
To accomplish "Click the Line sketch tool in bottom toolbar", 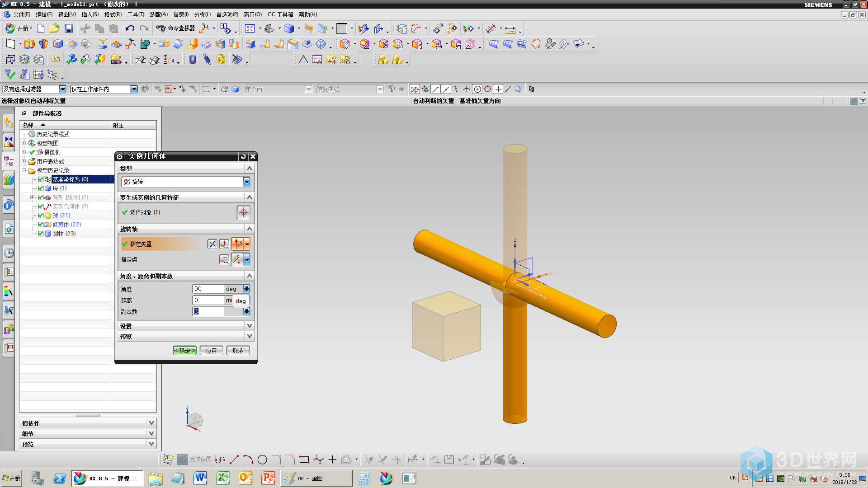I will pyautogui.click(x=234, y=460).
